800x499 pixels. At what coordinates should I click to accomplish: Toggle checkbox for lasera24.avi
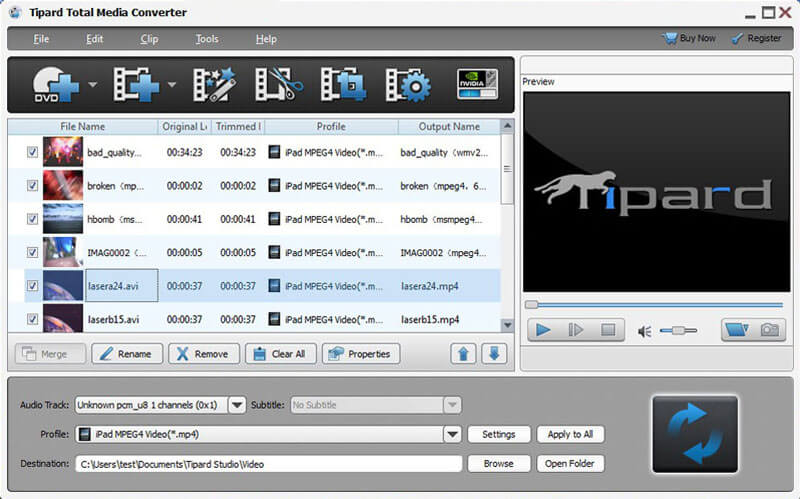point(32,286)
